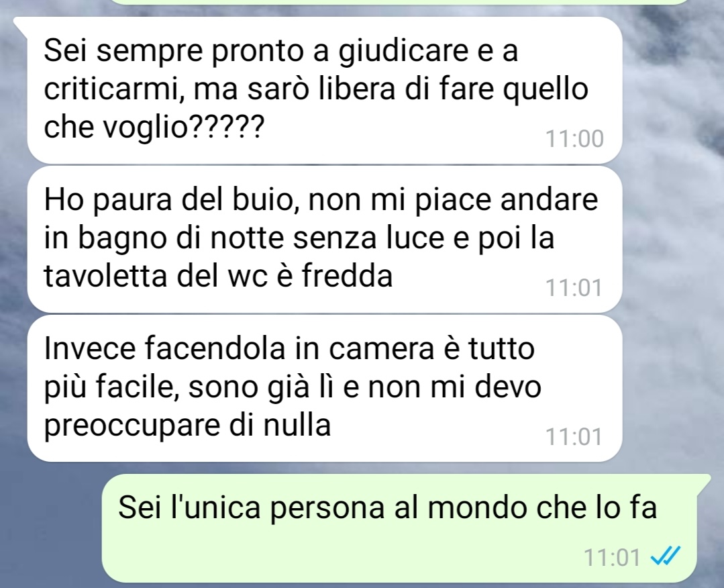Tap 11:01 timestamp on the sent green message

point(612,557)
